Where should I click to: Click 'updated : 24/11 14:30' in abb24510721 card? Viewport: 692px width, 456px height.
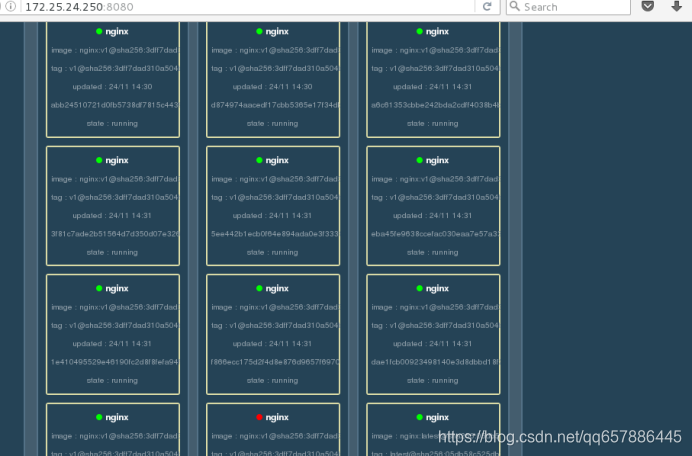pyautogui.click(x=113, y=87)
